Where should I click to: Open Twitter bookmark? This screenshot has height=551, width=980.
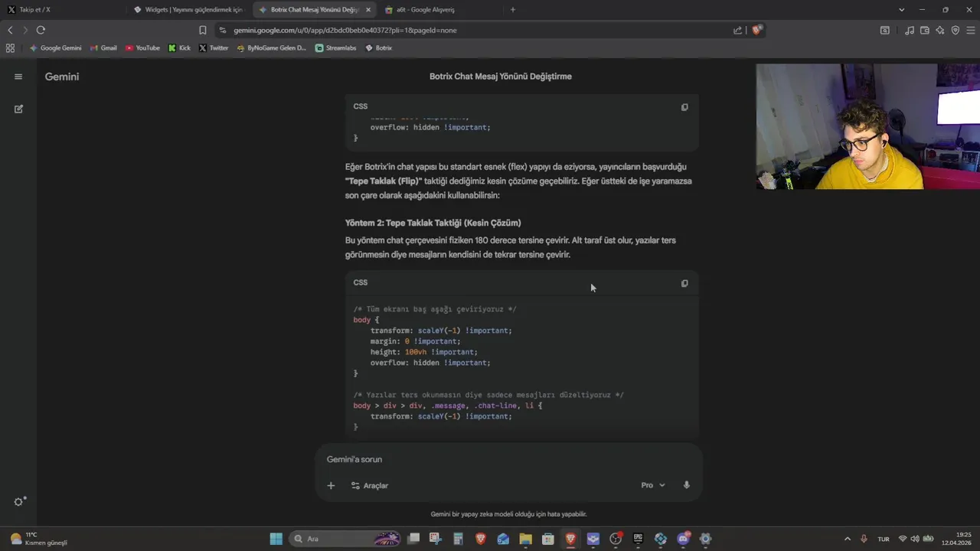pos(214,47)
